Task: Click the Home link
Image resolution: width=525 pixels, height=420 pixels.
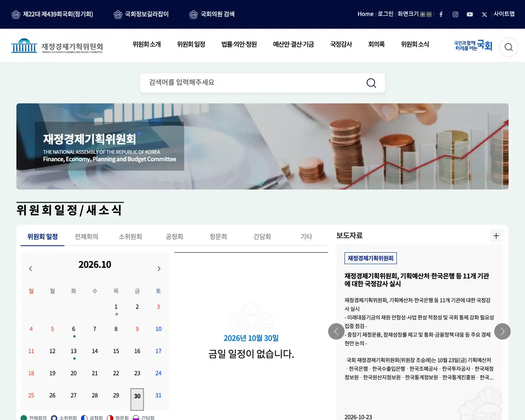Action: pyautogui.click(x=365, y=14)
